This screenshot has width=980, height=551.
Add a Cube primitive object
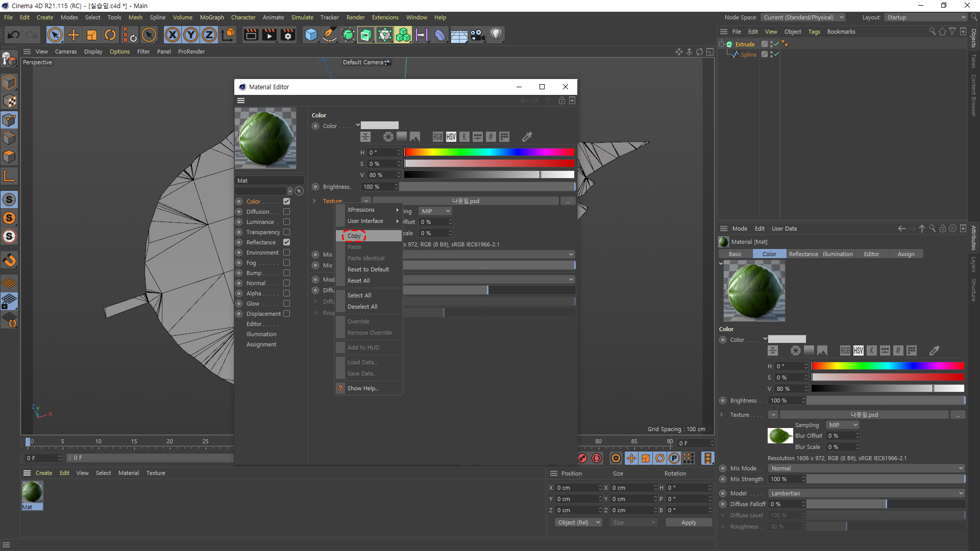(311, 35)
